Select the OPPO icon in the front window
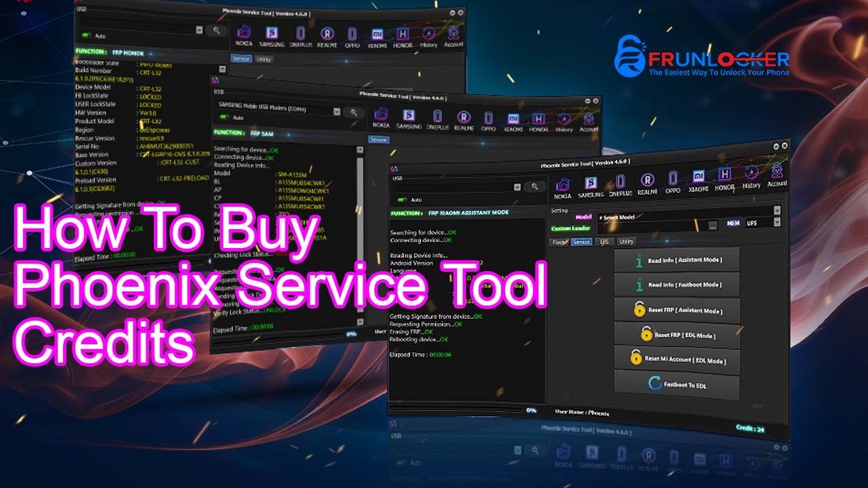 [x=673, y=182]
